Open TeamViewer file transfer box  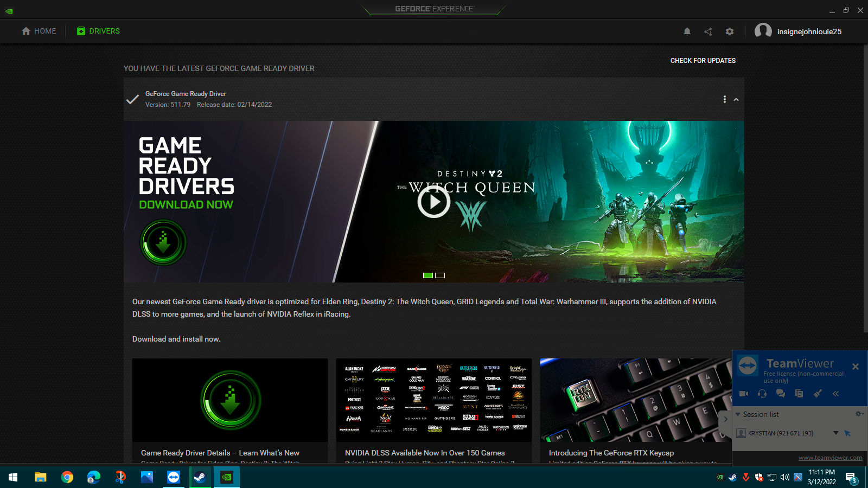point(799,394)
